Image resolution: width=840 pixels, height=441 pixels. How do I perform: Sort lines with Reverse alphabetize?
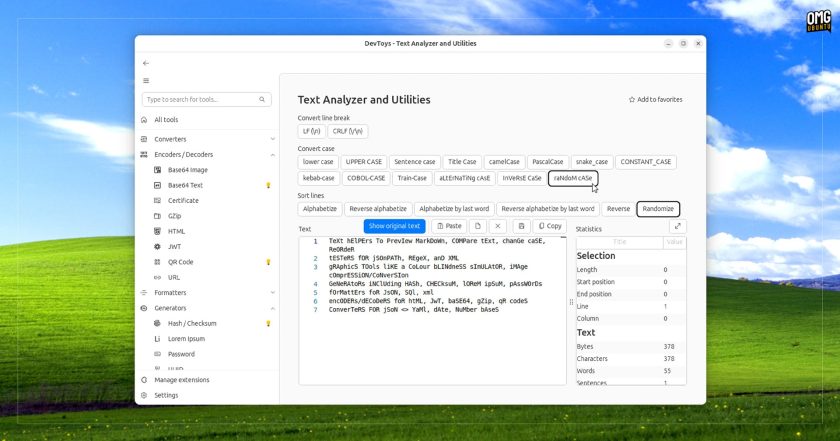click(x=378, y=209)
